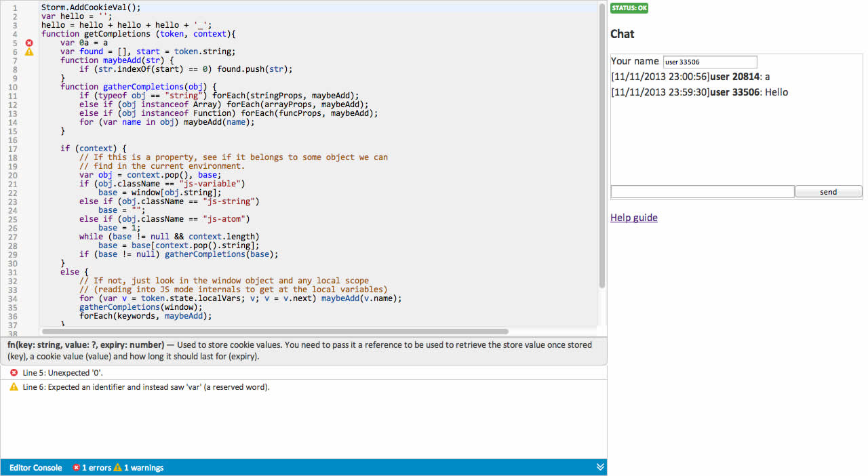Collapse the console with double-chevron icon

600,467
